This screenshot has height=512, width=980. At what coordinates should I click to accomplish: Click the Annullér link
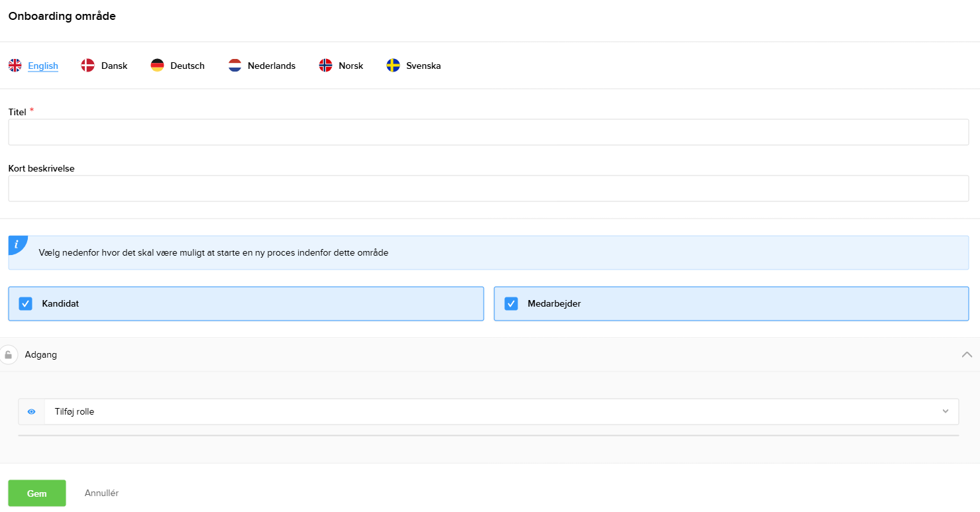[x=101, y=493]
